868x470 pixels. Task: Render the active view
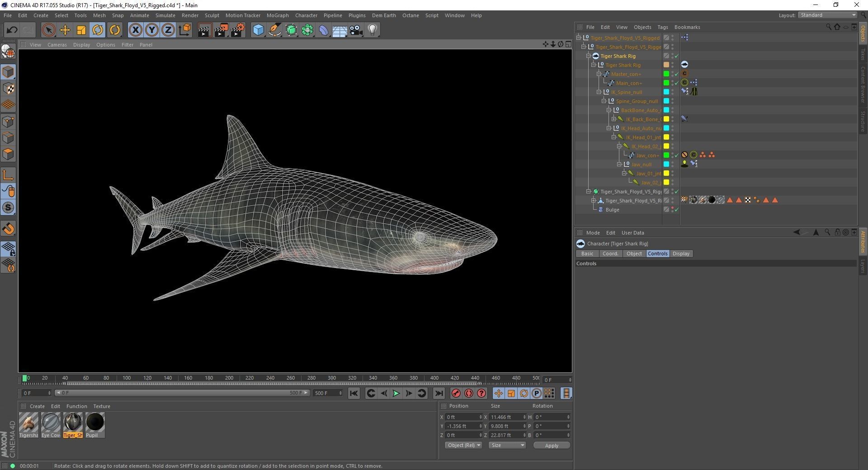[204, 30]
